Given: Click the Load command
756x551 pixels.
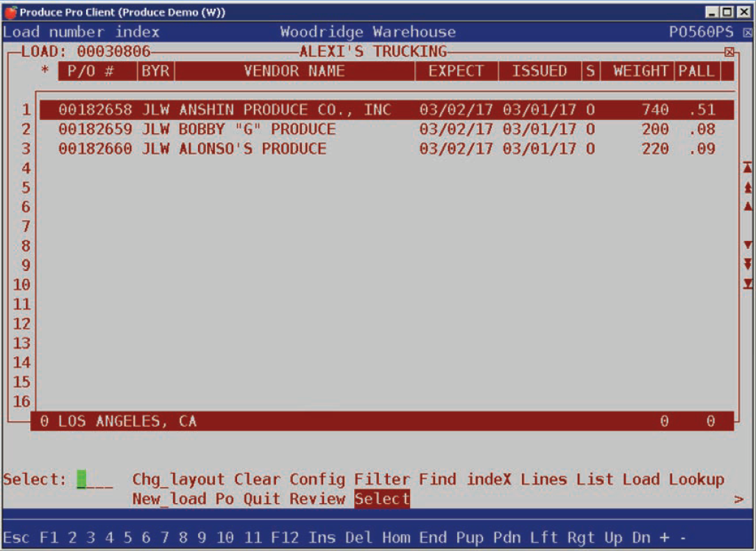Looking at the screenshot, I should (641, 480).
